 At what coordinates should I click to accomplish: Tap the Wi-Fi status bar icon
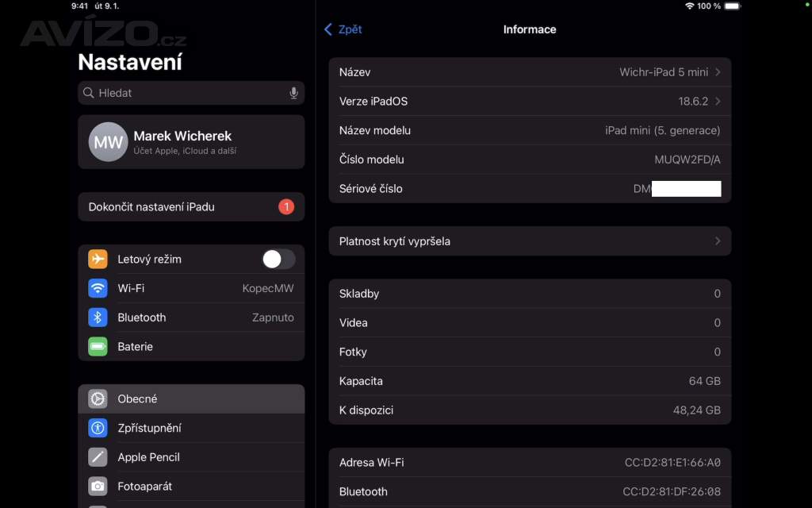pos(689,6)
